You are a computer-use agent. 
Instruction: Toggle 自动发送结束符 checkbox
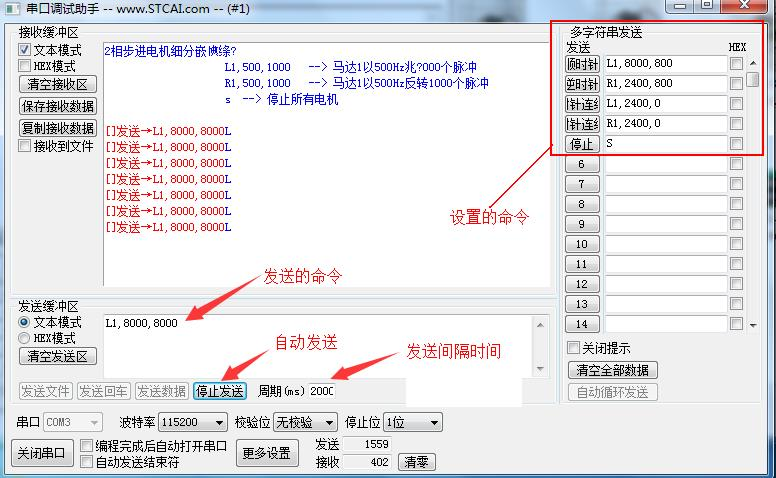(x=87, y=462)
